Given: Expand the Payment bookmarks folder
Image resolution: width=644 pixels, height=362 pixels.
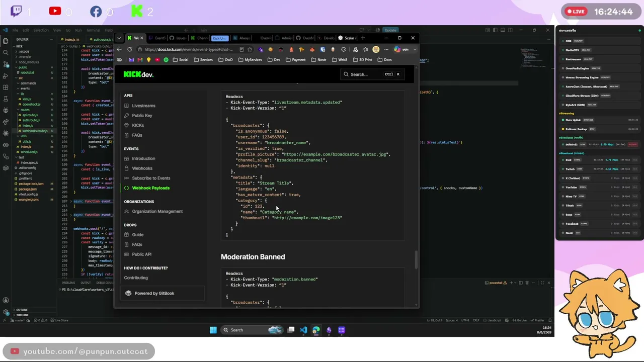Looking at the screenshot, I should [296, 60].
